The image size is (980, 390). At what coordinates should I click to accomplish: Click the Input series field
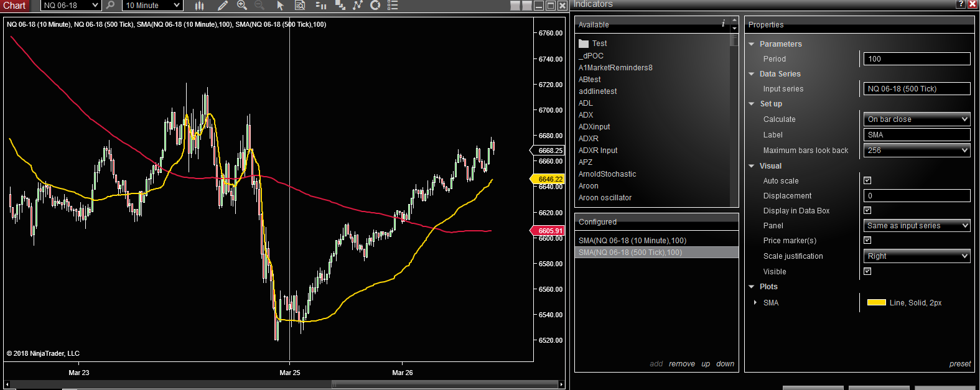pos(917,88)
